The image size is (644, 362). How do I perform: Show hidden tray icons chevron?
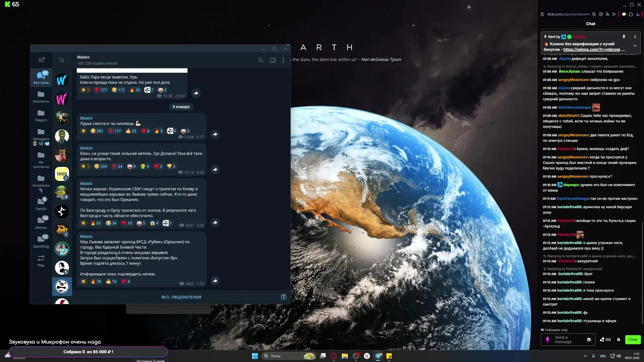(585, 356)
